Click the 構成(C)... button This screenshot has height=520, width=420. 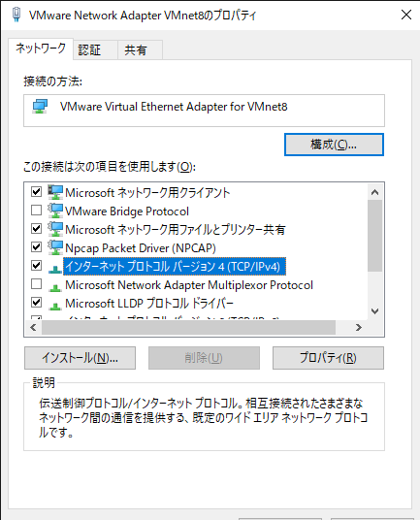tap(334, 145)
